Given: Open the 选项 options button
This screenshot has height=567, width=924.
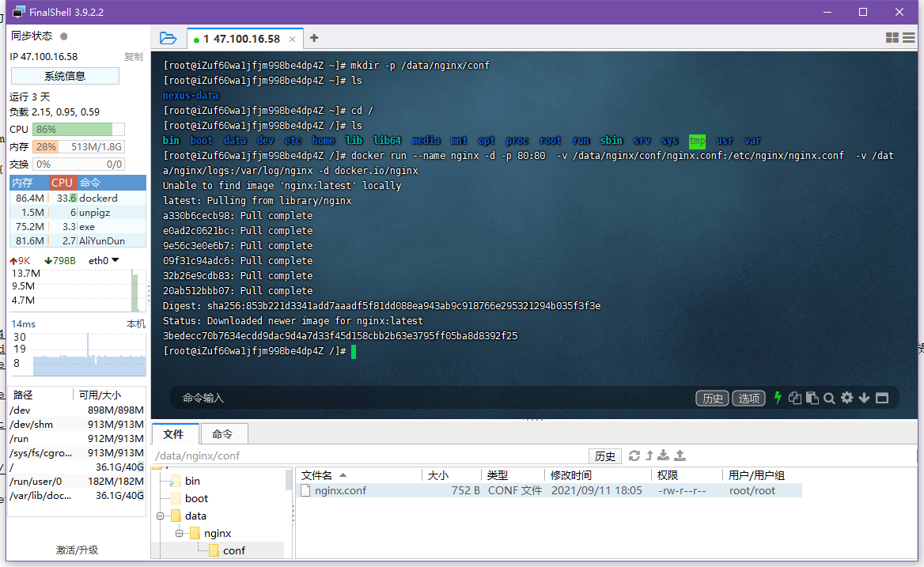Looking at the screenshot, I should point(749,399).
